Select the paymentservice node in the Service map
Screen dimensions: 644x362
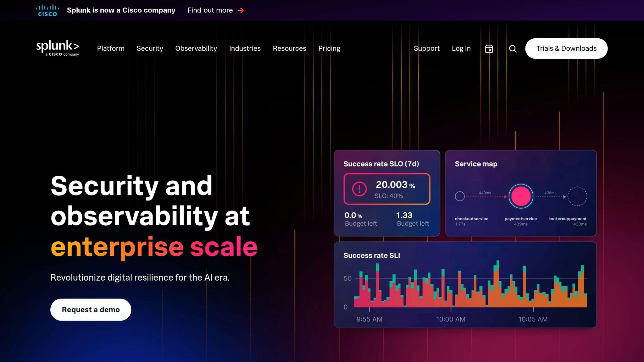(x=521, y=196)
